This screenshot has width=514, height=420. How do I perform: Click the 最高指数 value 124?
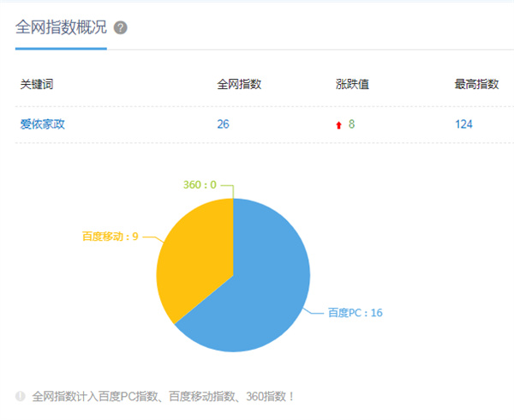coord(463,124)
